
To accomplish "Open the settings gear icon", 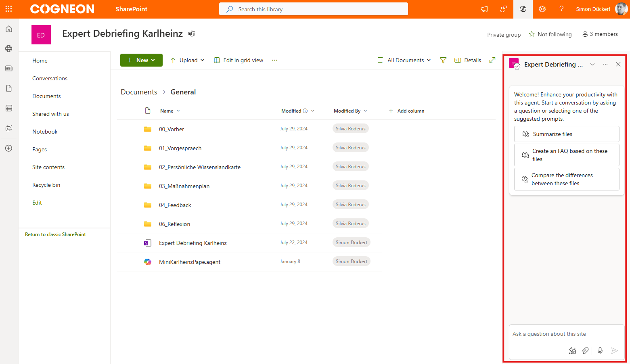I will [542, 9].
